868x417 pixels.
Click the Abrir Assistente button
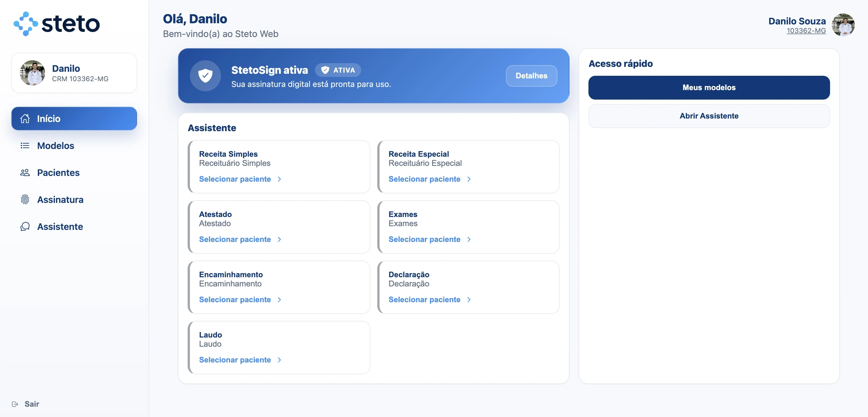709,116
